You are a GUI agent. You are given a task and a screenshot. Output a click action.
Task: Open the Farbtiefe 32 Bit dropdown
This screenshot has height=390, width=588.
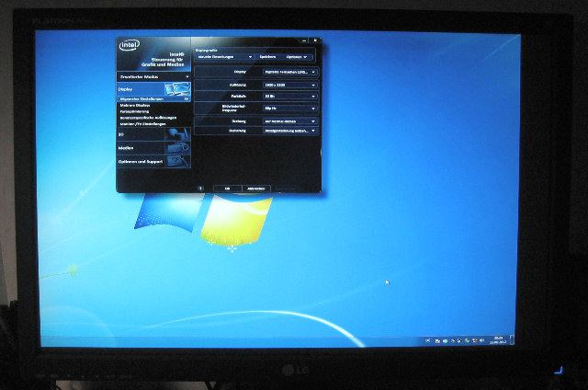coord(290,96)
